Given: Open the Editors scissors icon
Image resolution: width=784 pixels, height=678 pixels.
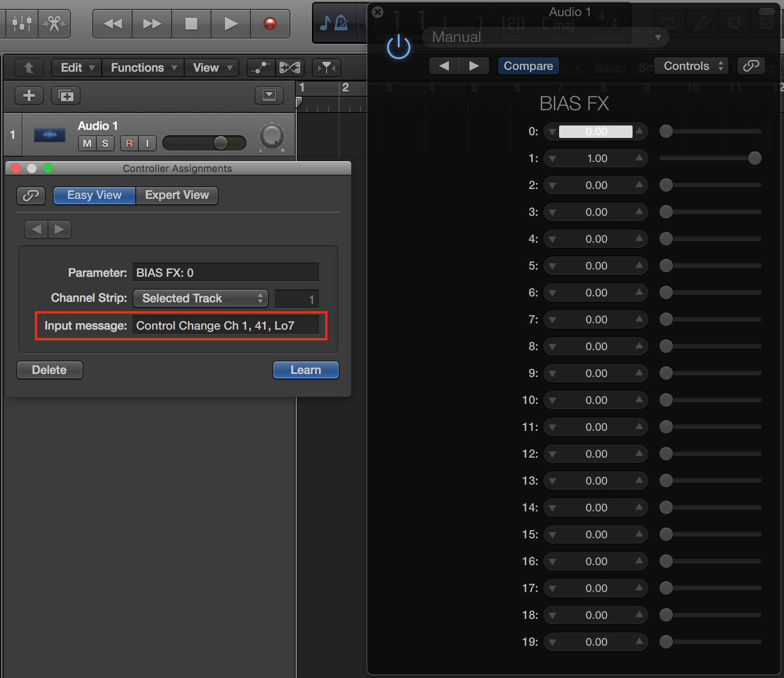Looking at the screenshot, I should tap(54, 23).
